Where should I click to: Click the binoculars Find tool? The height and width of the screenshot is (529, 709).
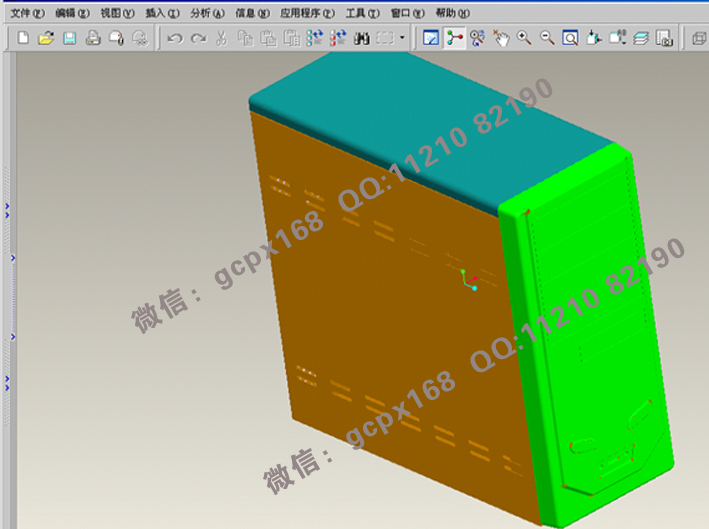[362, 38]
